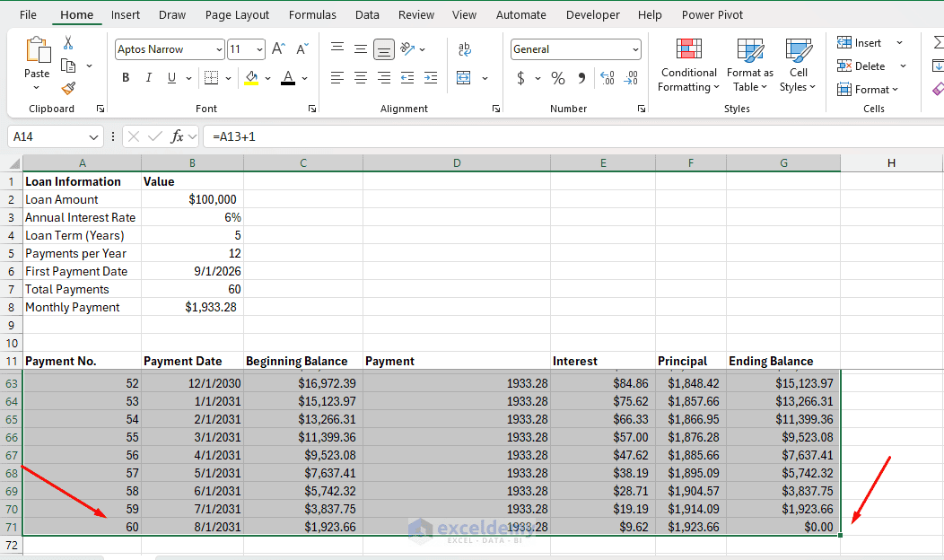Click Delete cells button

861,66
